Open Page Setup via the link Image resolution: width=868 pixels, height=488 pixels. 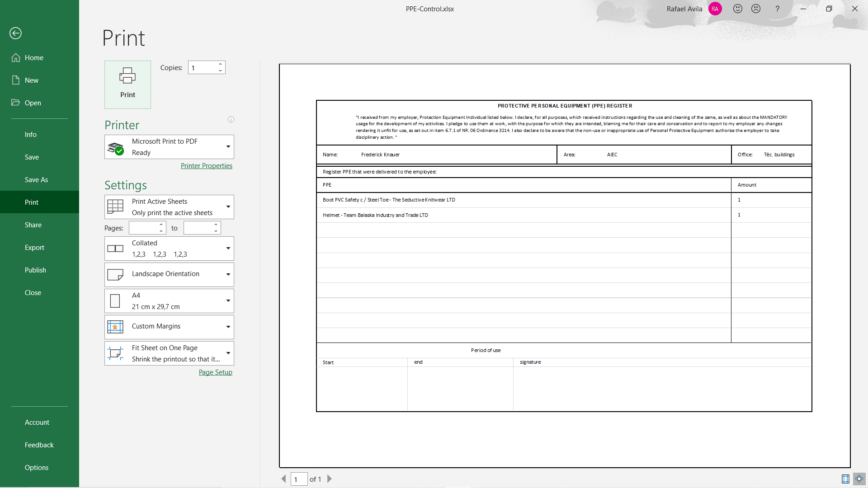coord(215,372)
